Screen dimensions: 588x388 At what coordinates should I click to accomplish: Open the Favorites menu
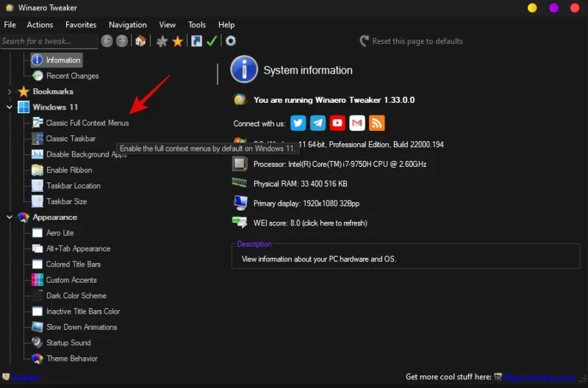[81, 25]
